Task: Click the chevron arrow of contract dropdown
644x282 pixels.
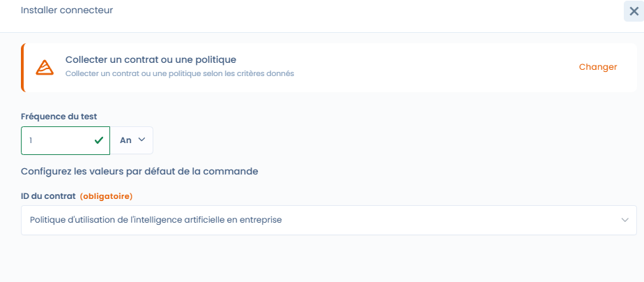Action: tap(624, 220)
